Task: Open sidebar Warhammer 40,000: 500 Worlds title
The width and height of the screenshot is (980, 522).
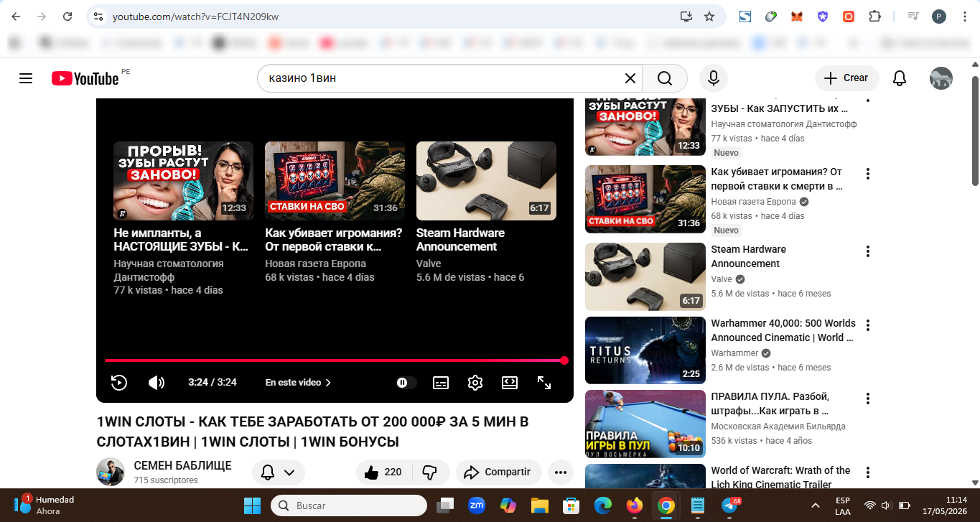Action: (x=783, y=330)
